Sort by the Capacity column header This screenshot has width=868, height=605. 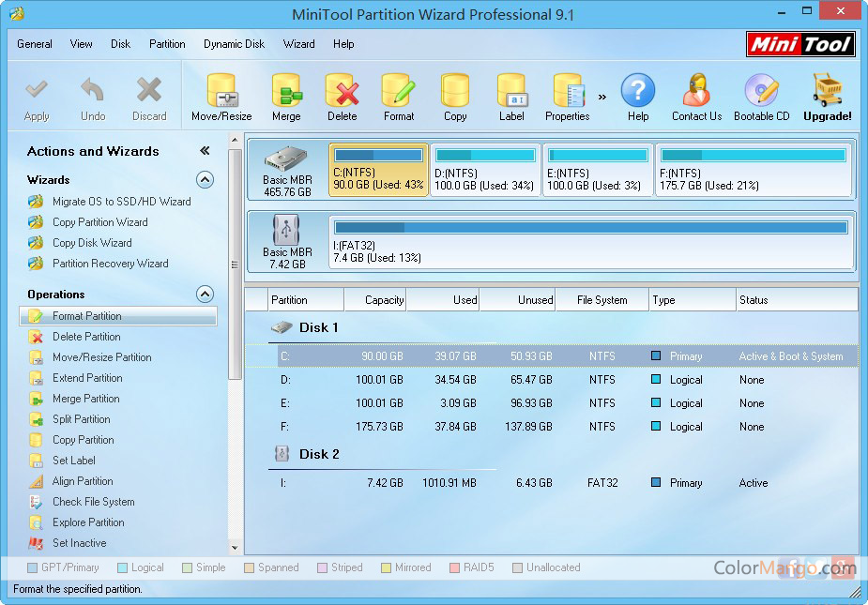click(374, 300)
